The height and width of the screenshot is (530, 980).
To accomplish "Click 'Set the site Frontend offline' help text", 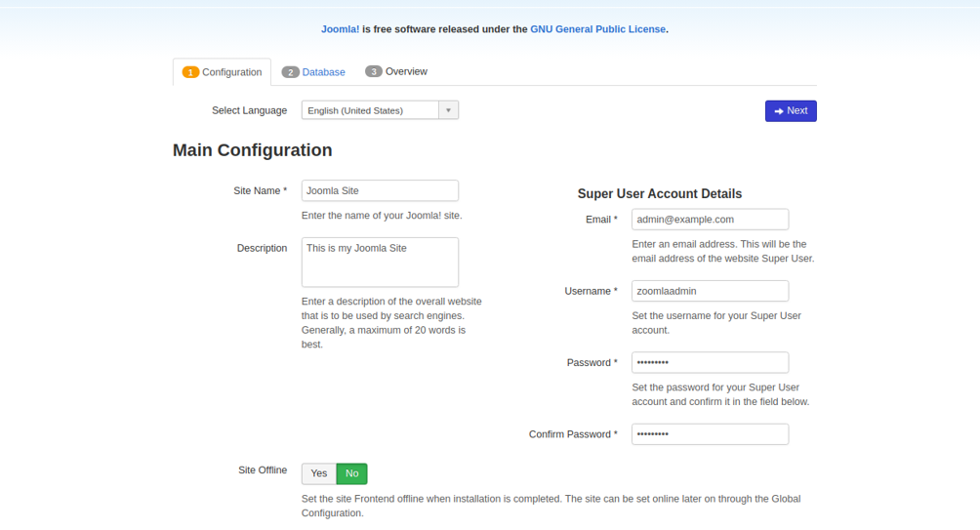I will [551, 507].
